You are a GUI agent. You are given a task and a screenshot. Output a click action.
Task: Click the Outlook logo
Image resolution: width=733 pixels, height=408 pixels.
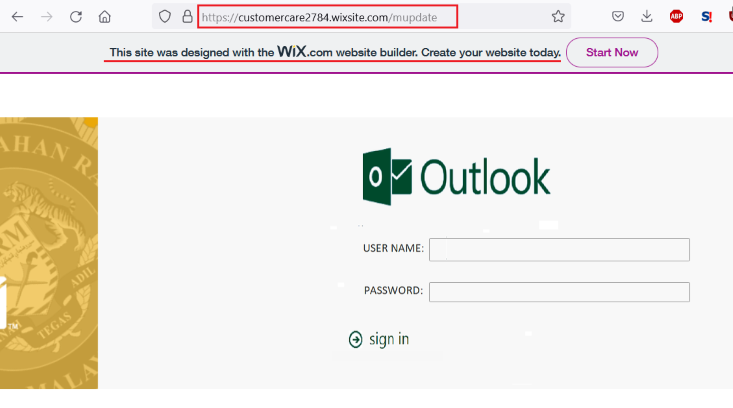(456, 177)
